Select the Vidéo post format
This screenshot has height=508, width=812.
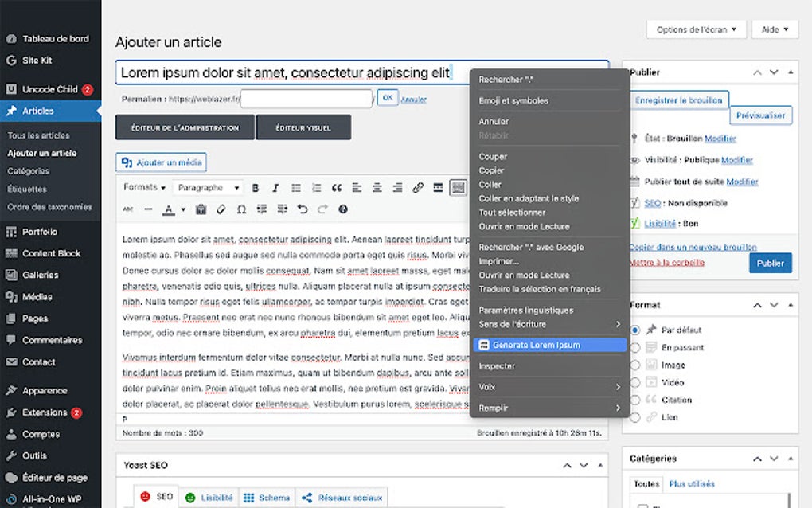[x=634, y=382]
